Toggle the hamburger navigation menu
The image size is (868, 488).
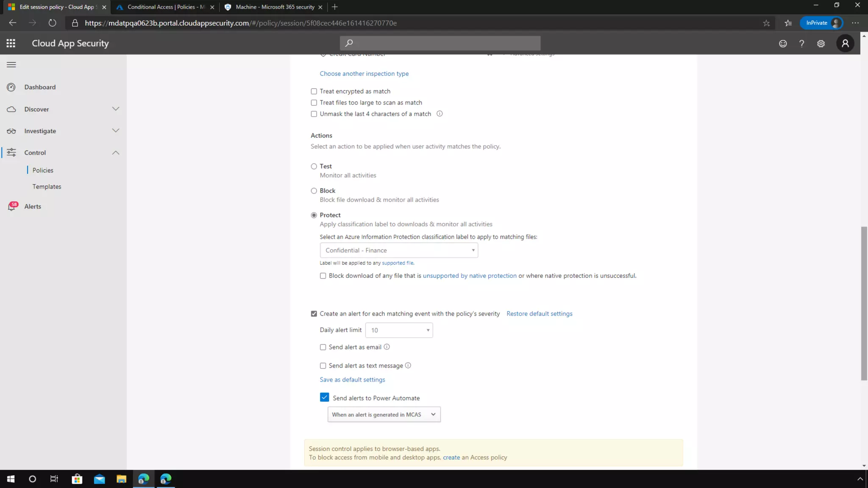point(11,65)
